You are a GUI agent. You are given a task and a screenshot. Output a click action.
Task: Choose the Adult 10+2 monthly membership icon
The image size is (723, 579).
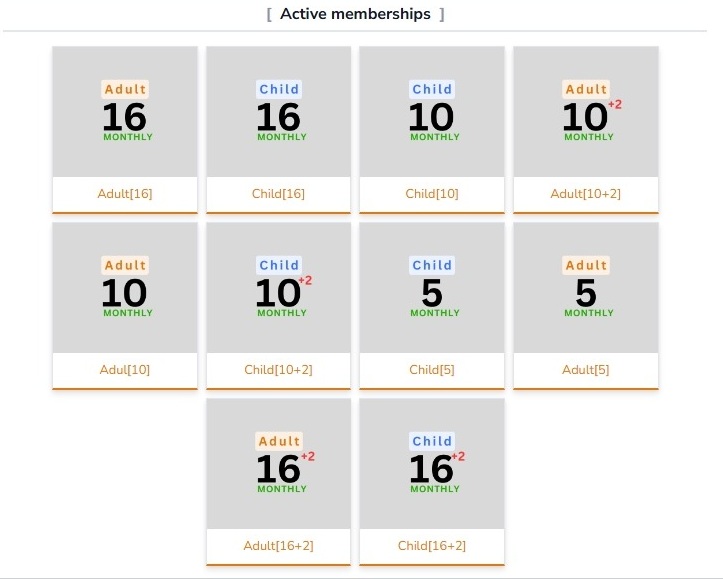586,112
